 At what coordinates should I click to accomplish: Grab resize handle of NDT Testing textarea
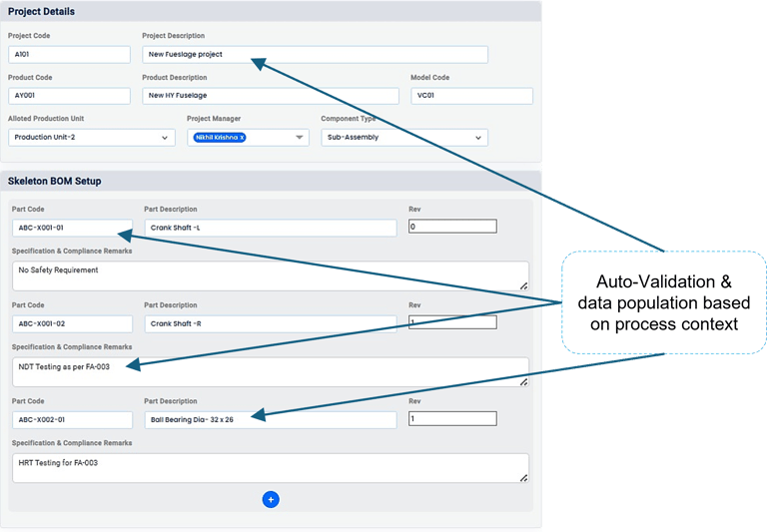(523, 382)
